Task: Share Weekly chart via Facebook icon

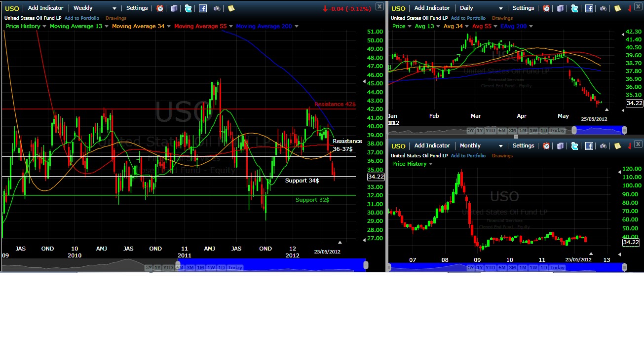Action: [x=203, y=8]
